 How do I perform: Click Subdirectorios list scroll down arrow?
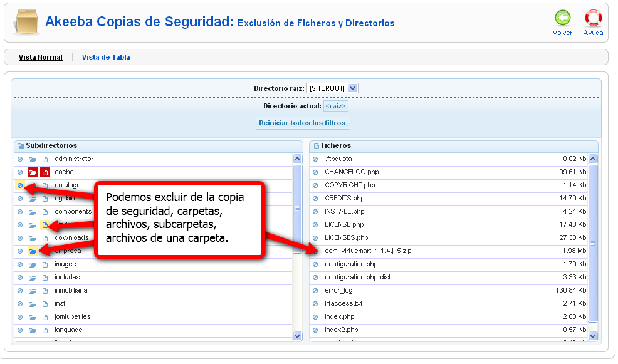click(x=298, y=337)
